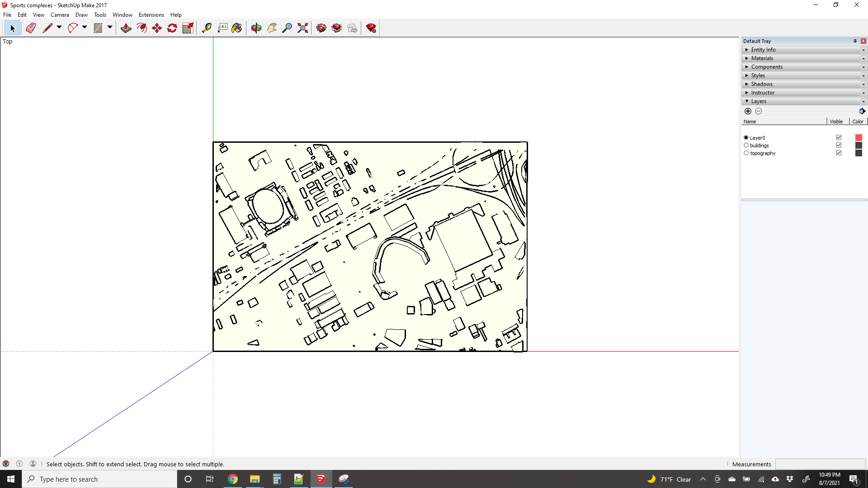Activate the Orbit camera tool
Viewport: 868px width, 488px height.
click(x=256, y=28)
